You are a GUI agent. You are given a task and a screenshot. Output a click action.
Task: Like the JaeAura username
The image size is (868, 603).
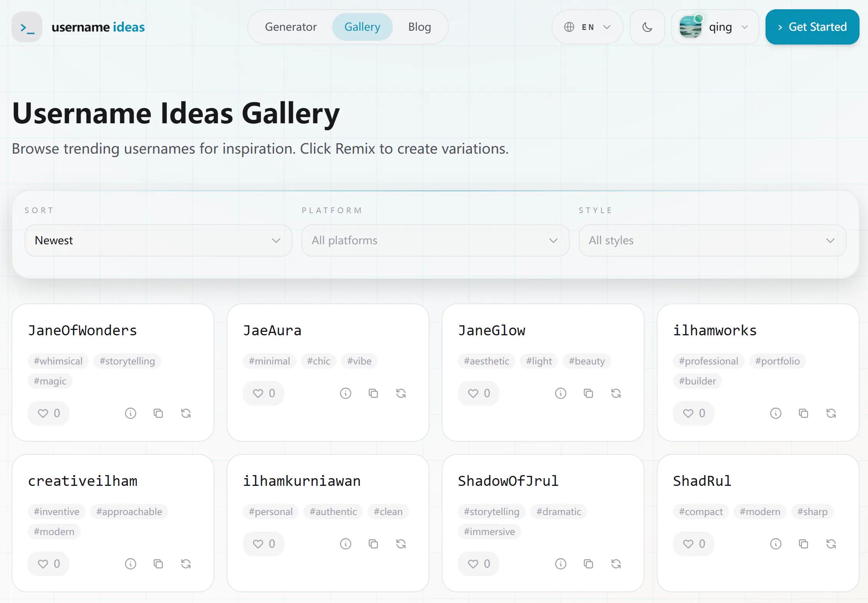tap(263, 393)
